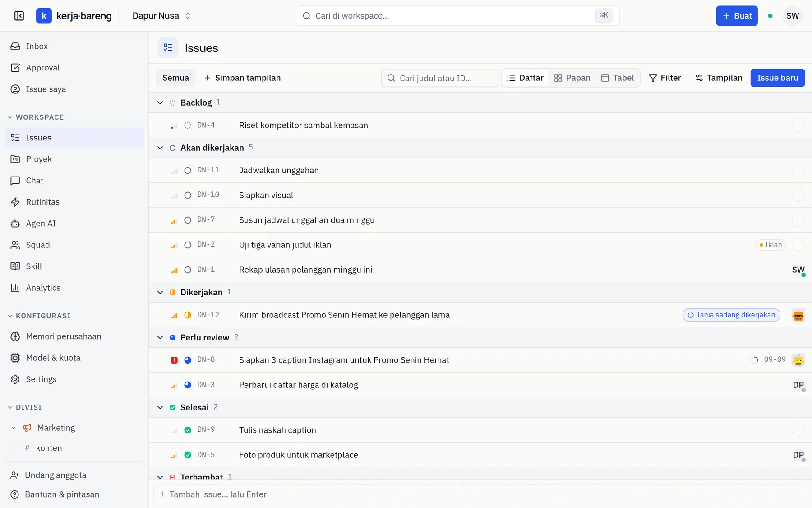Switch to the Tabel view
The width and height of the screenshot is (812, 508).
coord(618,78)
